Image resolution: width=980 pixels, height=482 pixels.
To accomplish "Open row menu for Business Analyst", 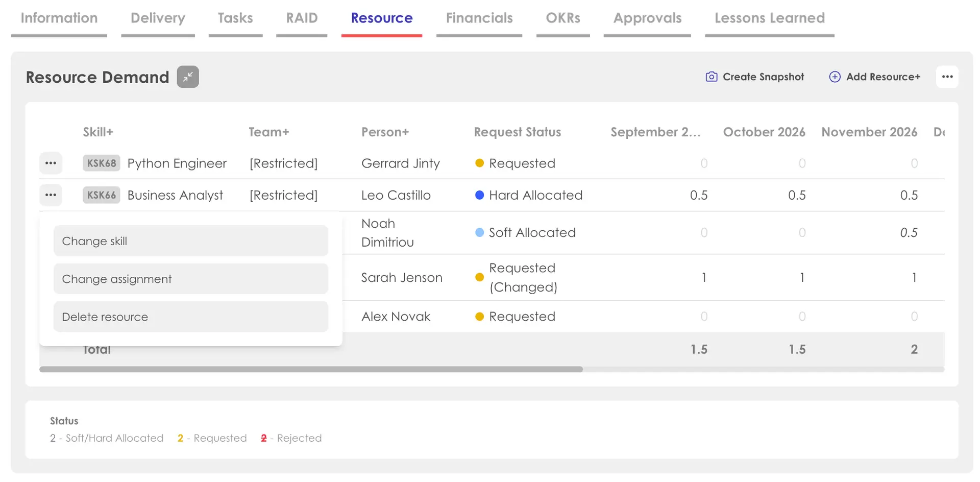I will (x=51, y=195).
